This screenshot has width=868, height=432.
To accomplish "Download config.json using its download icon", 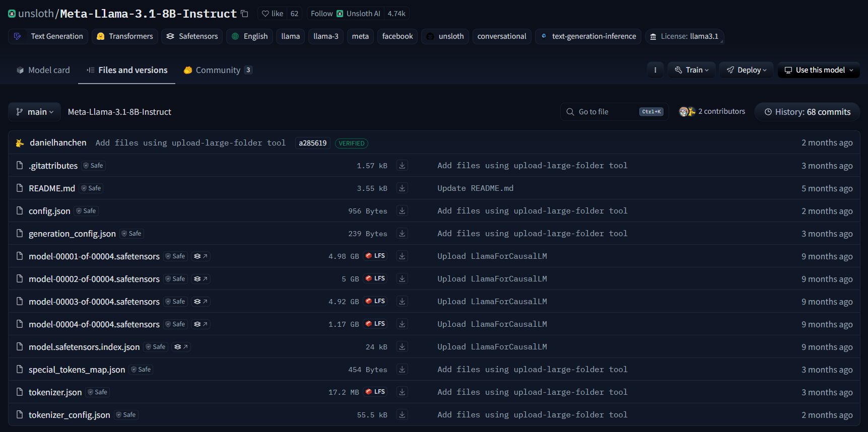I will [x=402, y=210].
